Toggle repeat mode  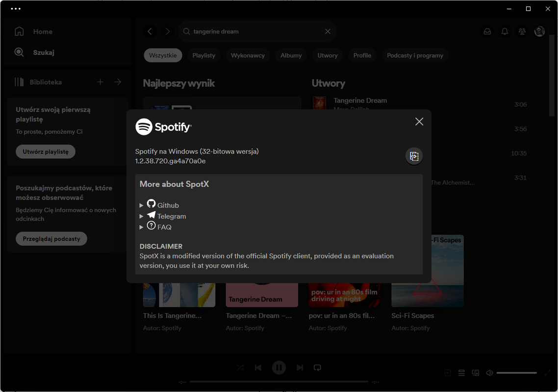(317, 368)
